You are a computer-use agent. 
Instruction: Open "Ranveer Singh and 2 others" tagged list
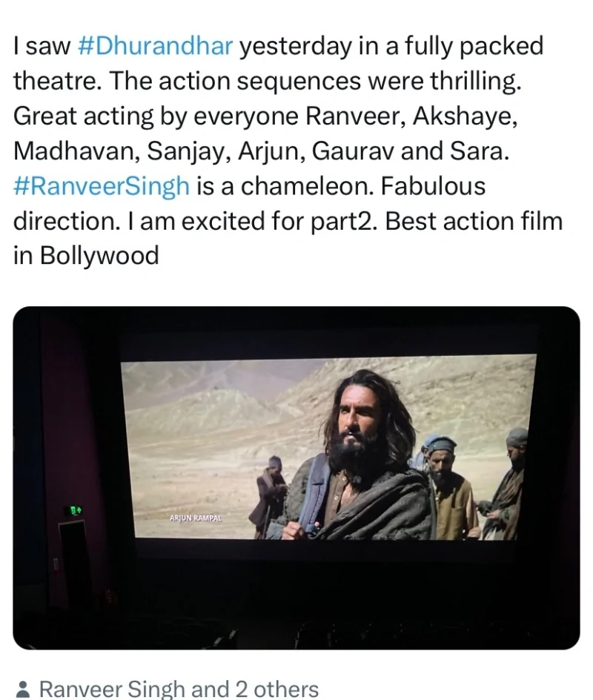coord(179,689)
